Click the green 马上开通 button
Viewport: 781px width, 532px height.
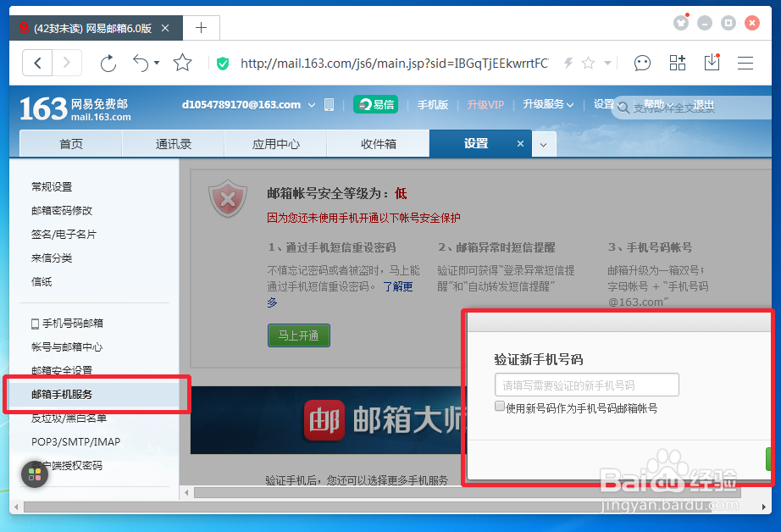(299, 335)
